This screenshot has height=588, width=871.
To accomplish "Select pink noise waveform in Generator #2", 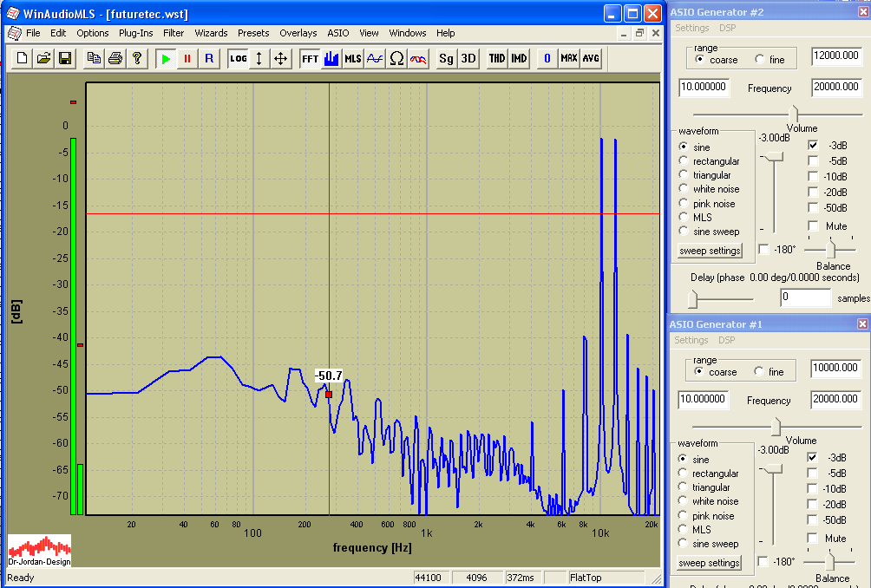I will [684, 204].
